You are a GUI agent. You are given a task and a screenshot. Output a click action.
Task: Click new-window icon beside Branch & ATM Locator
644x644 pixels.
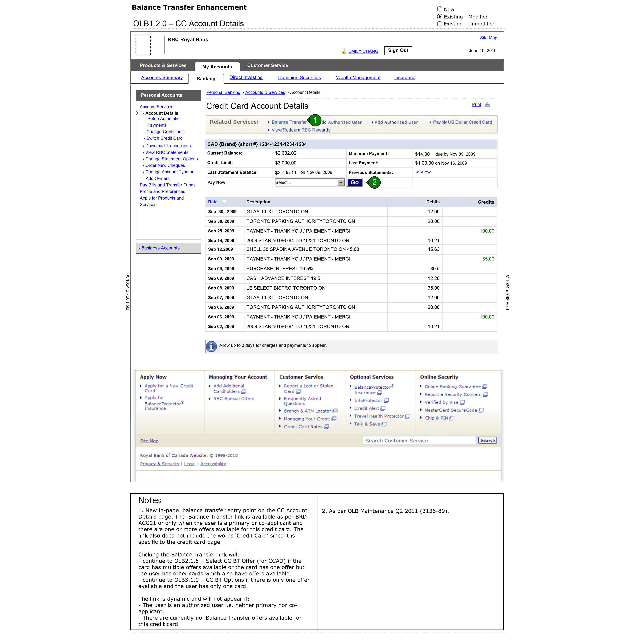click(x=335, y=411)
